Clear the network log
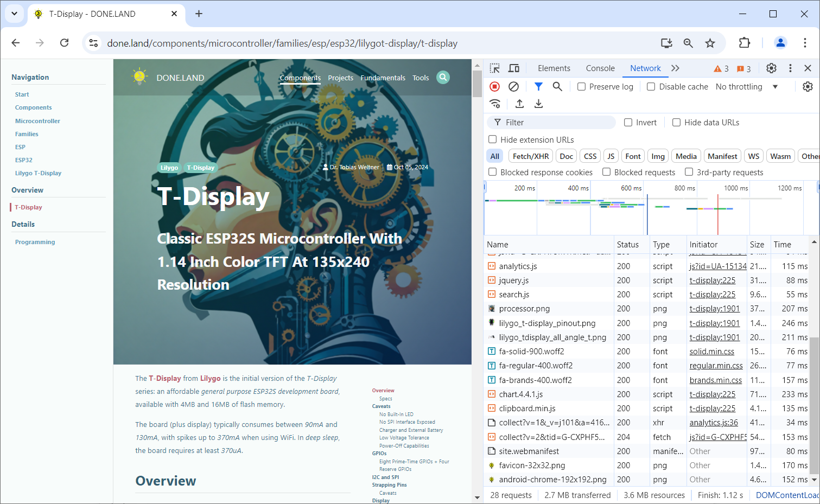This screenshot has width=820, height=504. tap(513, 86)
